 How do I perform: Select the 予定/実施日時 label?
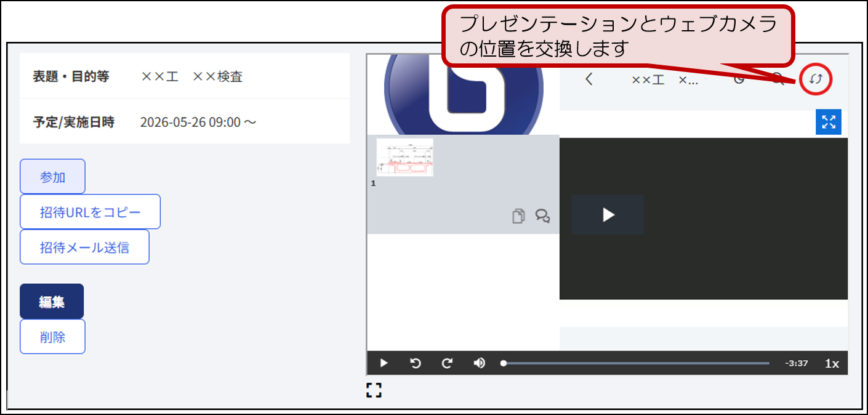(x=73, y=122)
